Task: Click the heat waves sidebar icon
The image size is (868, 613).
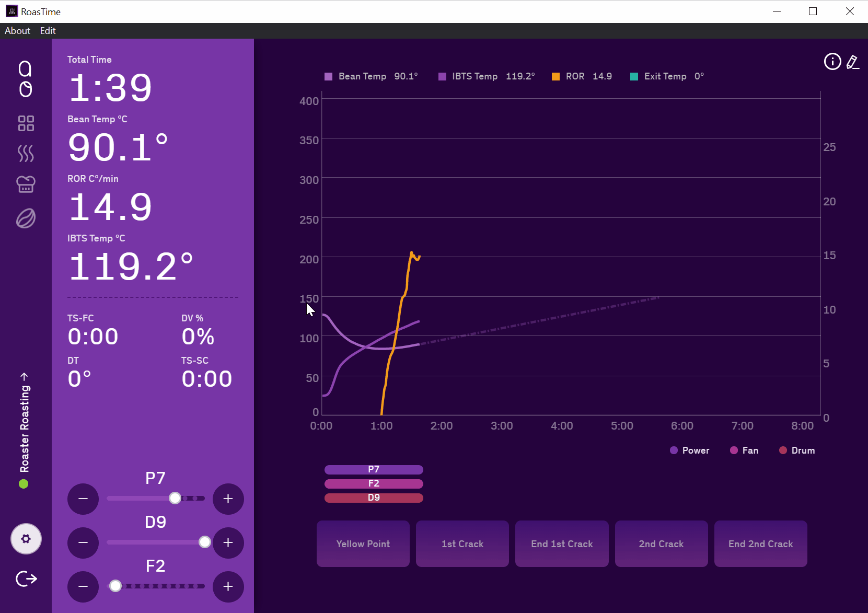Action: point(26,153)
